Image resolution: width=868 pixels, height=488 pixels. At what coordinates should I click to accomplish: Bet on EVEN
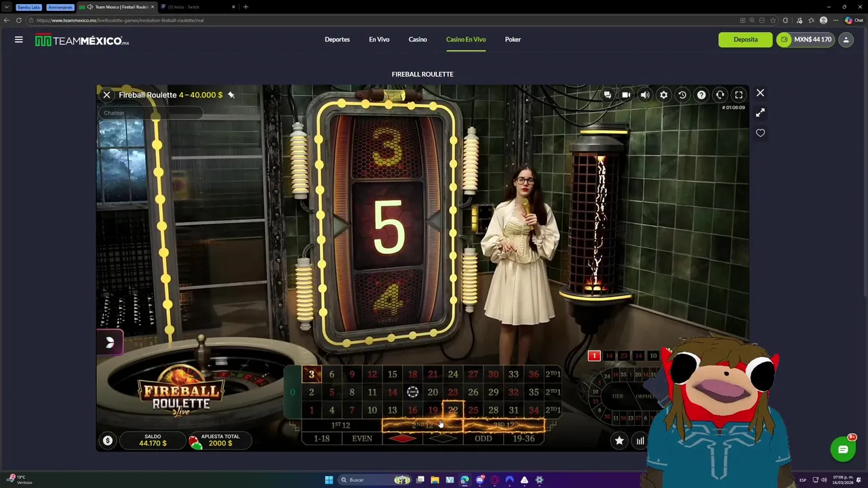tap(362, 439)
